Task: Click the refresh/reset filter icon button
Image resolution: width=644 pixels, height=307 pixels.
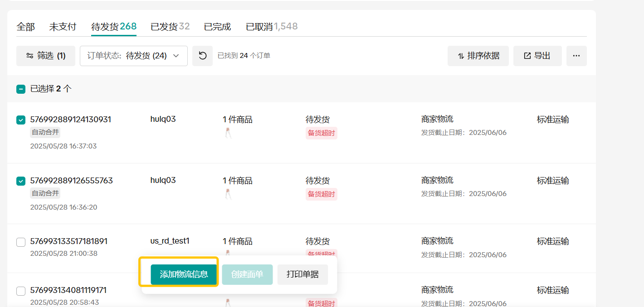Action: pos(202,56)
